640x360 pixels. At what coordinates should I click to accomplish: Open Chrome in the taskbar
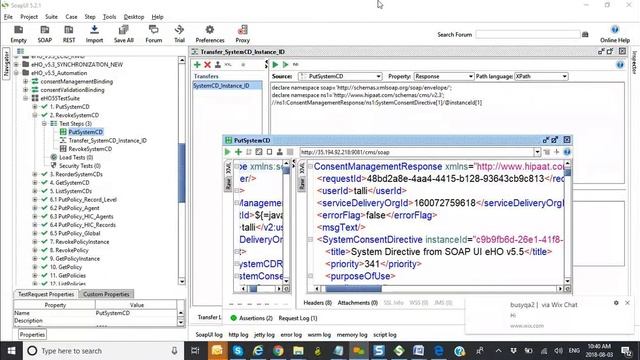278,351
